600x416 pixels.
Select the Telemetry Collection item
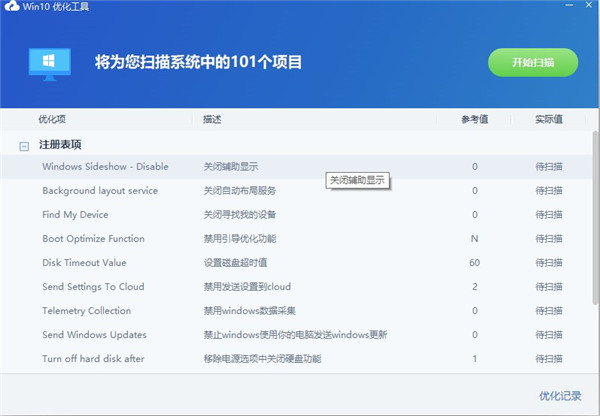[x=86, y=311]
